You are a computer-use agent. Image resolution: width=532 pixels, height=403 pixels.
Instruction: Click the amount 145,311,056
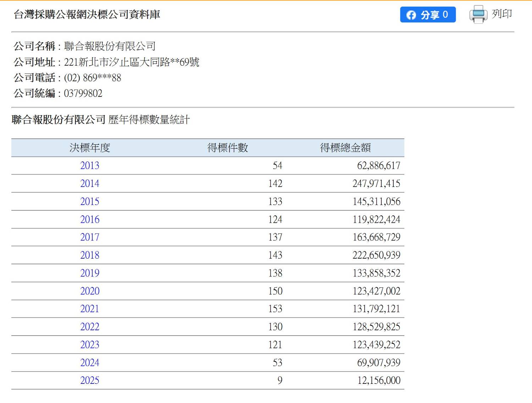click(x=376, y=201)
